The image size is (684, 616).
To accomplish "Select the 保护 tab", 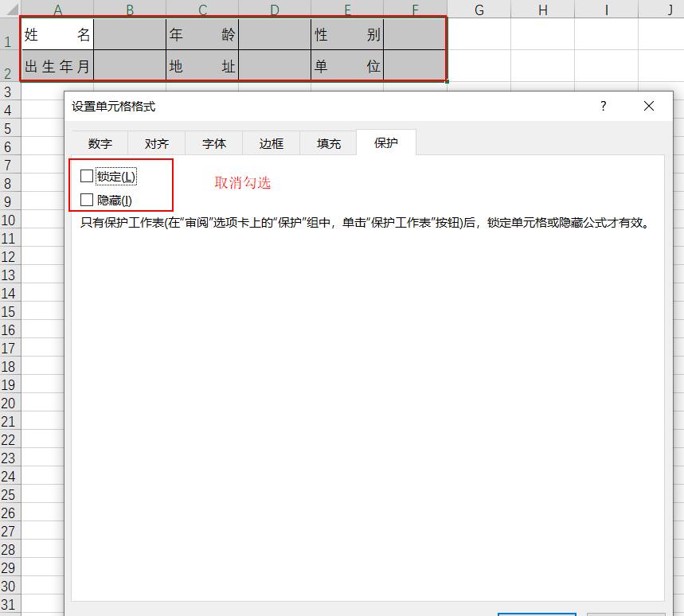I will pyautogui.click(x=386, y=142).
